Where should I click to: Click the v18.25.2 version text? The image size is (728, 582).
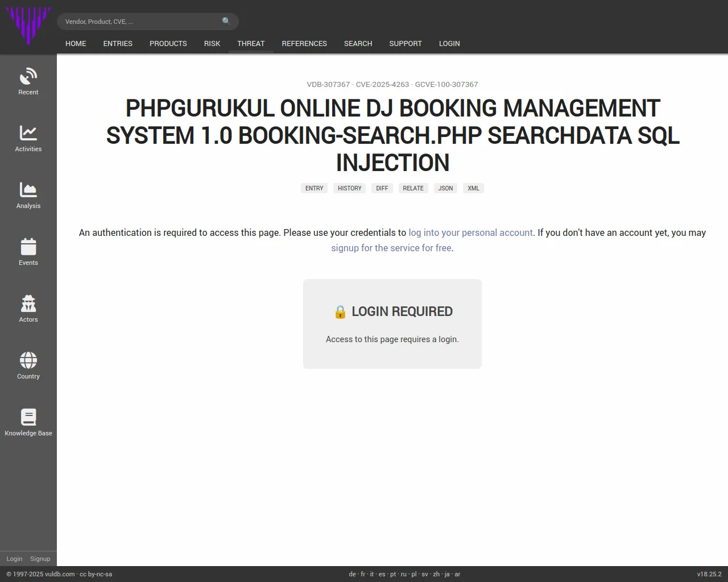click(x=709, y=574)
